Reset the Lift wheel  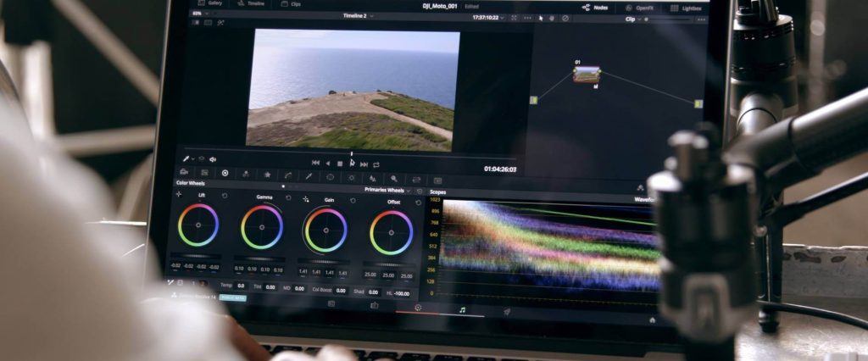click(224, 196)
